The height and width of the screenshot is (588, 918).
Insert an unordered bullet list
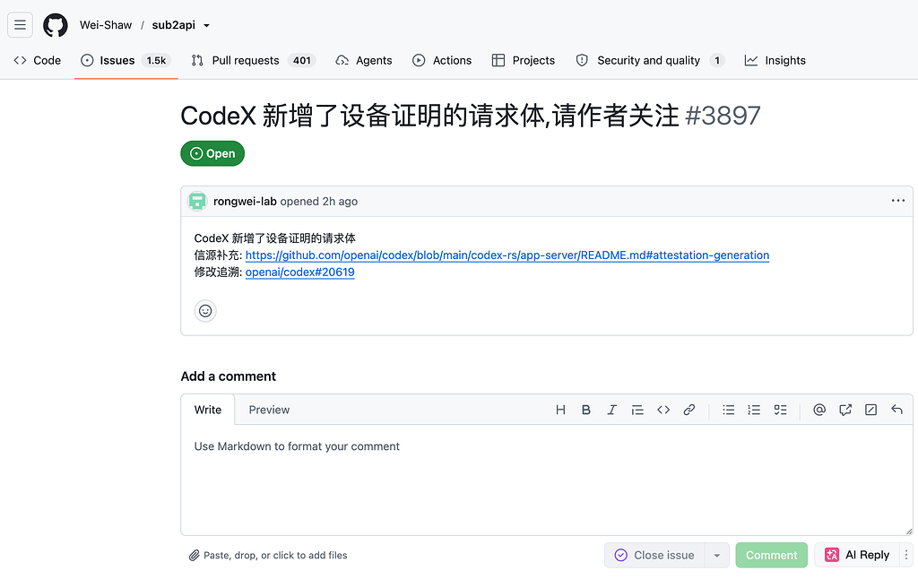728,410
